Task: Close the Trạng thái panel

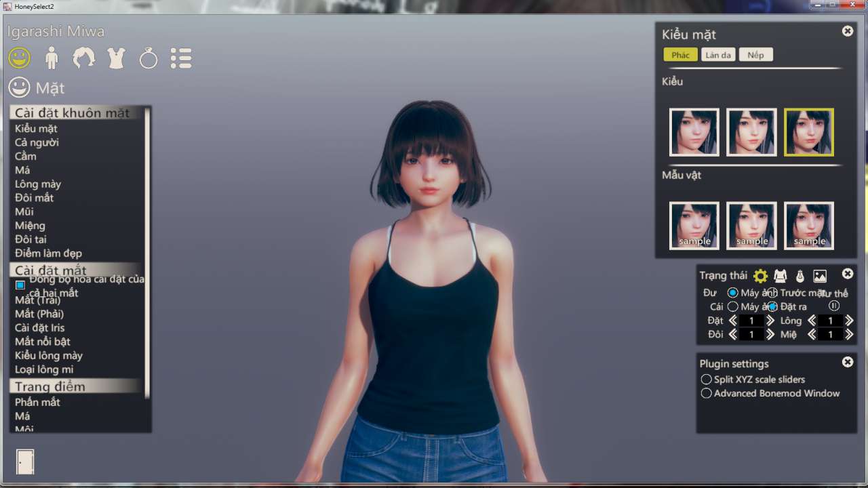Action: pyautogui.click(x=848, y=274)
